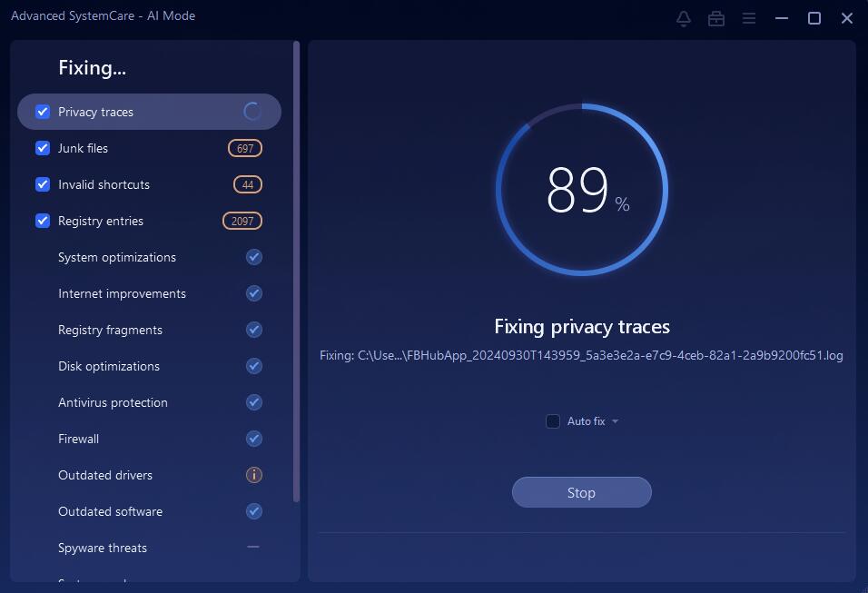This screenshot has width=868, height=593.
Task: Minimize the Advanced SystemCare window
Action: (x=782, y=18)
